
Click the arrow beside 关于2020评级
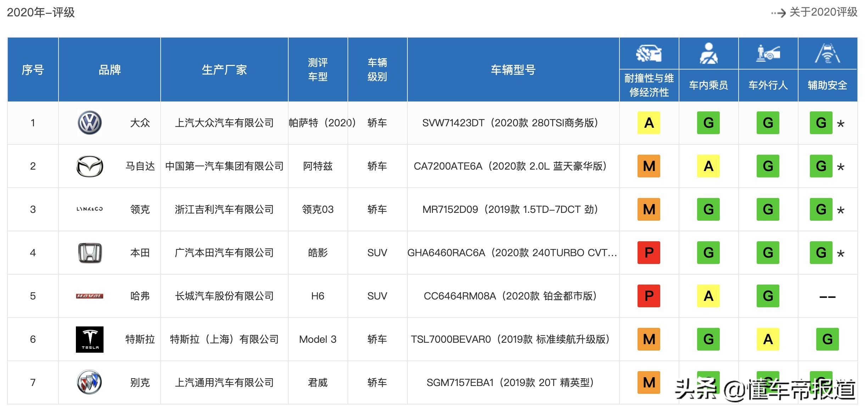[x=779, y=13]
